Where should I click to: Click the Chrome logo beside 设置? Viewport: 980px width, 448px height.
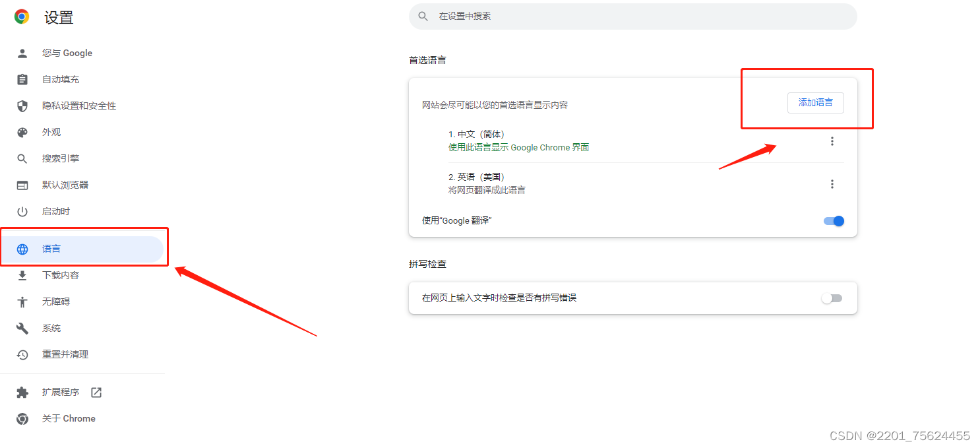coord(22,16)
